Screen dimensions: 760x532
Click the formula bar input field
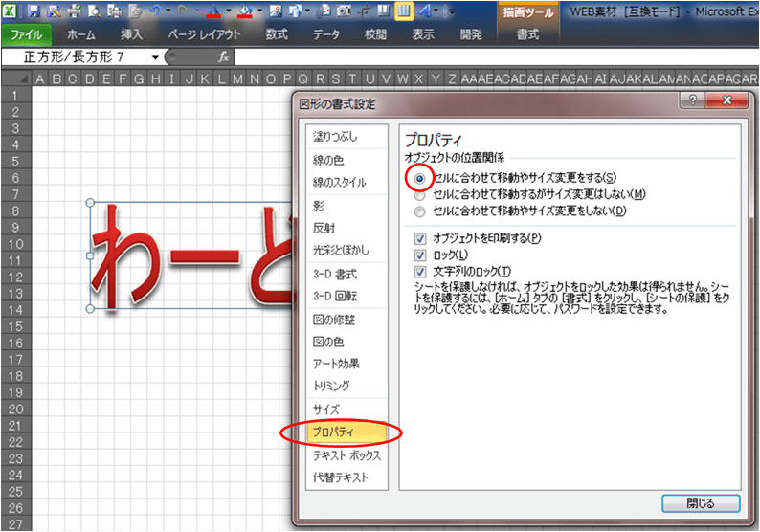click(497, 57)
